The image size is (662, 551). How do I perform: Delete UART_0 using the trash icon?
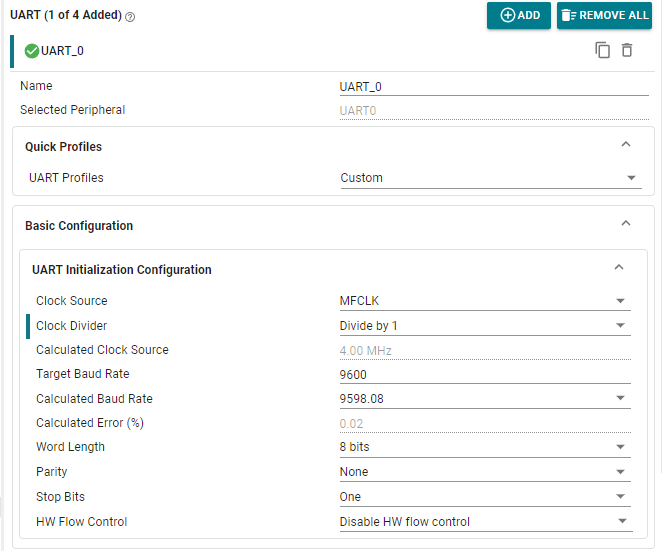tap(627, 50)
